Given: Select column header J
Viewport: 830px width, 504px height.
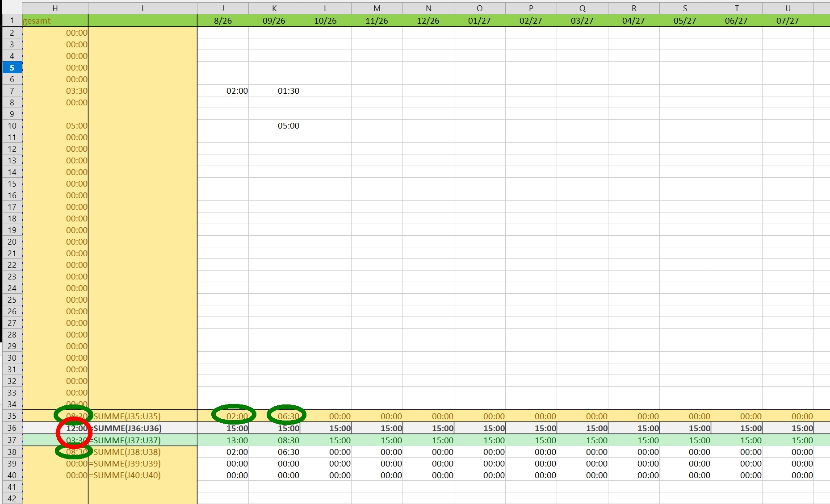Looking at the screenshot, I should [x=223, y=8].
